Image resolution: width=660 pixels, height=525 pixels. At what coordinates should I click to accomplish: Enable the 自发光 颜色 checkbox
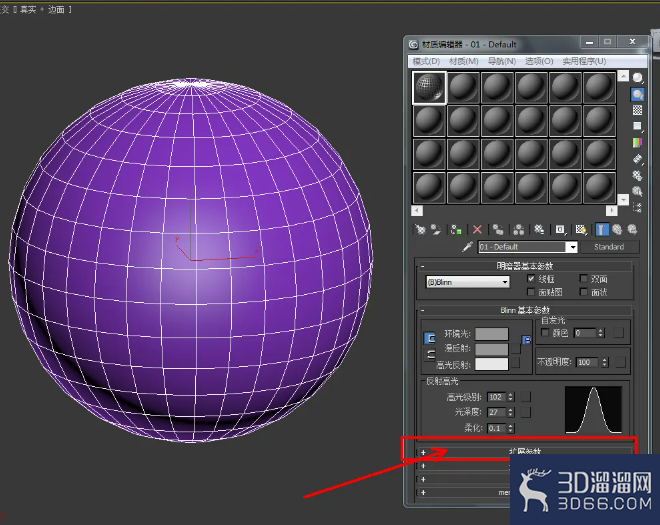pyautogui.click(x=545, y=333)
